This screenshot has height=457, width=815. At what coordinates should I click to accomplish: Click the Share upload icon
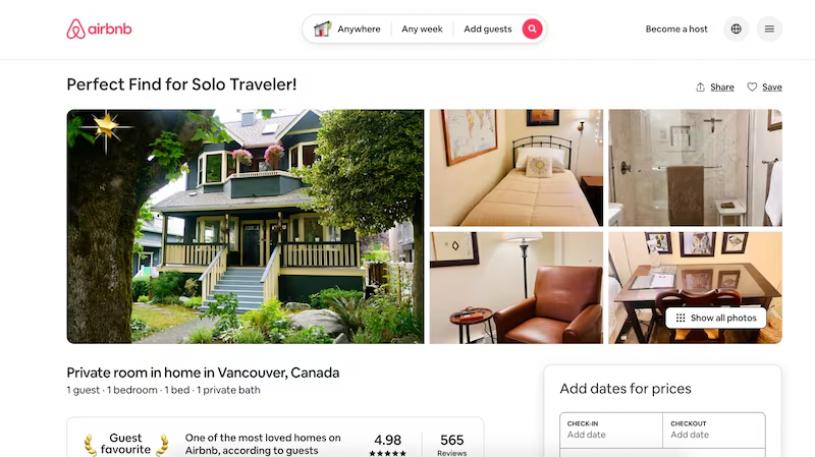pyautogui.click(x=700, y=87)
